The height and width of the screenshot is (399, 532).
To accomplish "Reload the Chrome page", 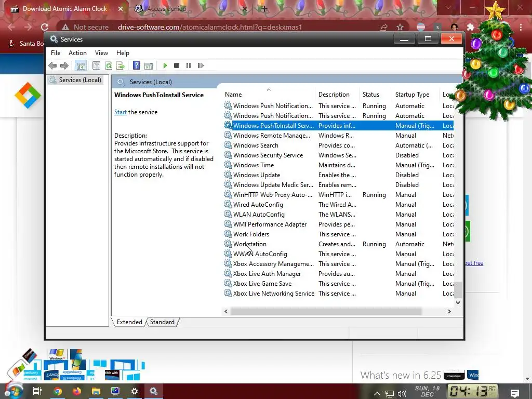I will point(45,27).
